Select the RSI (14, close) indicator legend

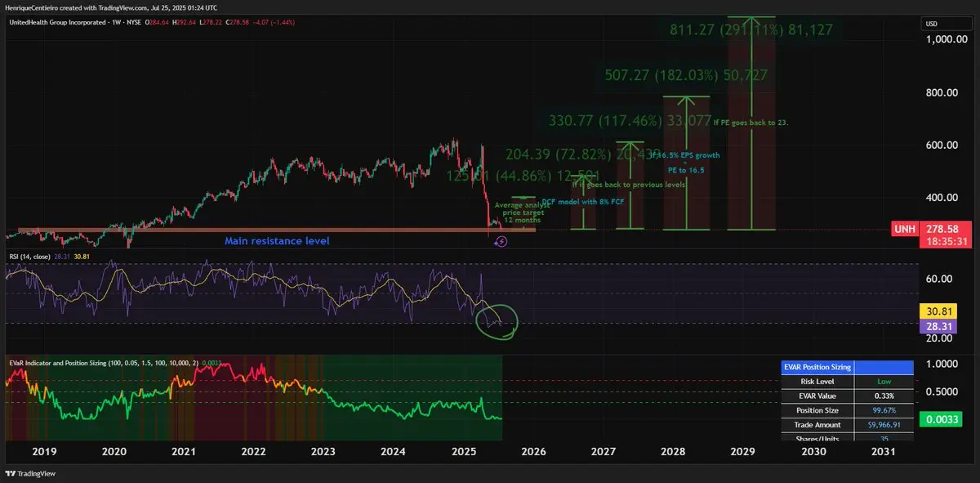click(x=29, y=257)
